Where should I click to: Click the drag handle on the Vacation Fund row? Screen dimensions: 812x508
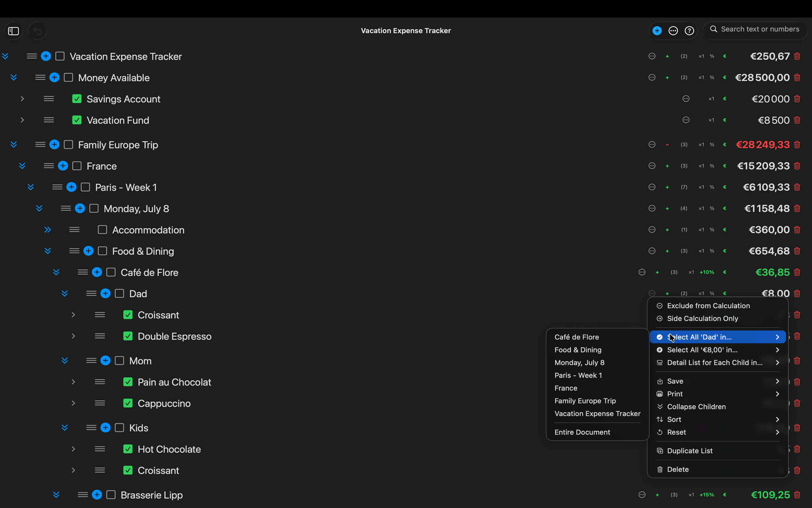pyautogui.click(x=49, y=120)
